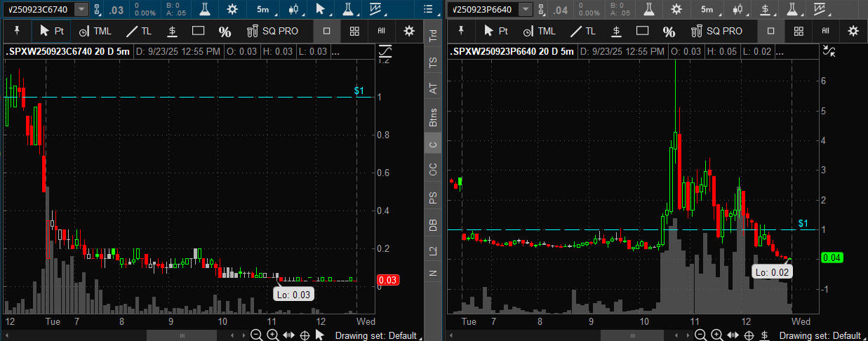Choose the TML time-level tool in right chart
Image resolution: width=868 pixels, height=341 pixels.
[538, 31]
